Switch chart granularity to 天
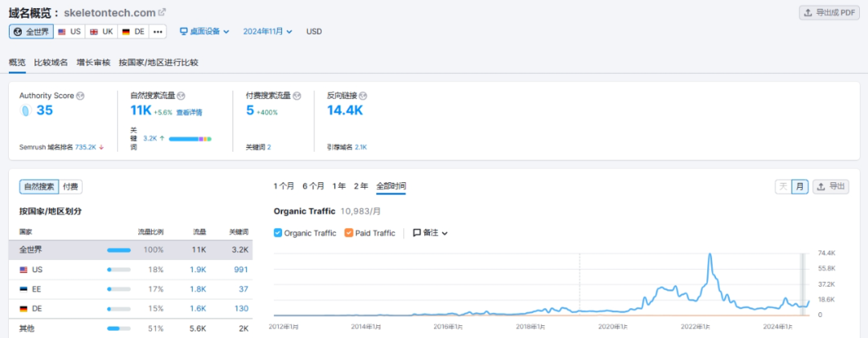Viewport: 868px width, 338px height. pos(784,187)
